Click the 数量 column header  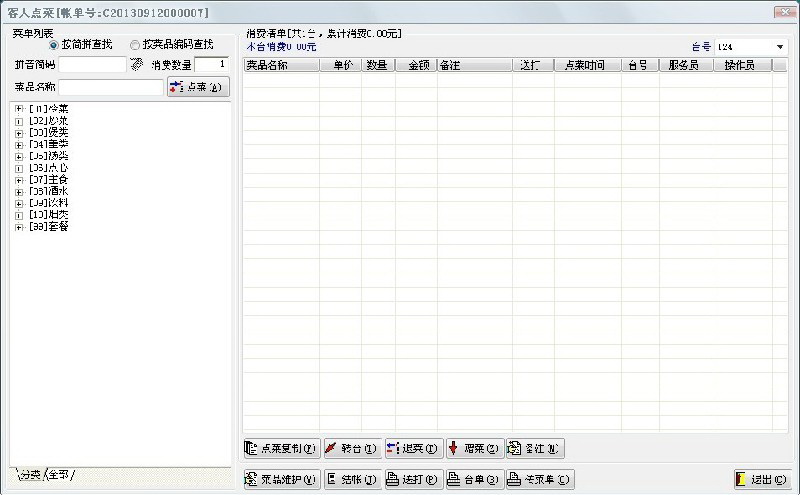[x=379, y=65]
